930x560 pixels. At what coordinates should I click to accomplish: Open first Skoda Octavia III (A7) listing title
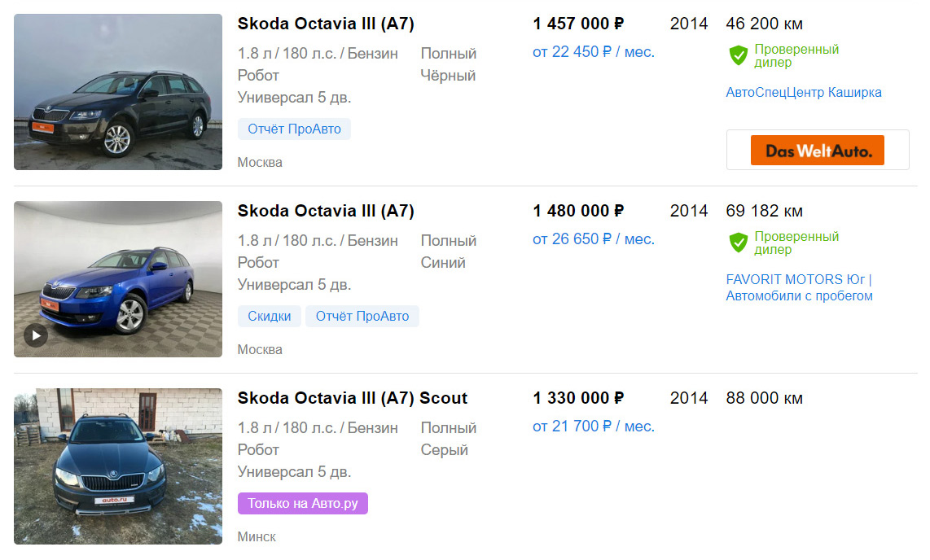(x=326, y=24)
